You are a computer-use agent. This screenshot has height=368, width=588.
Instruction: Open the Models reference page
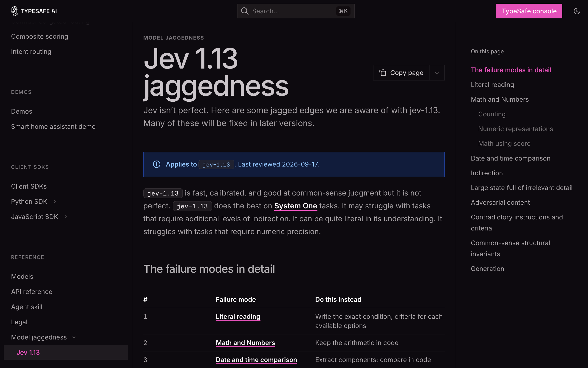(x=22, y=276)
